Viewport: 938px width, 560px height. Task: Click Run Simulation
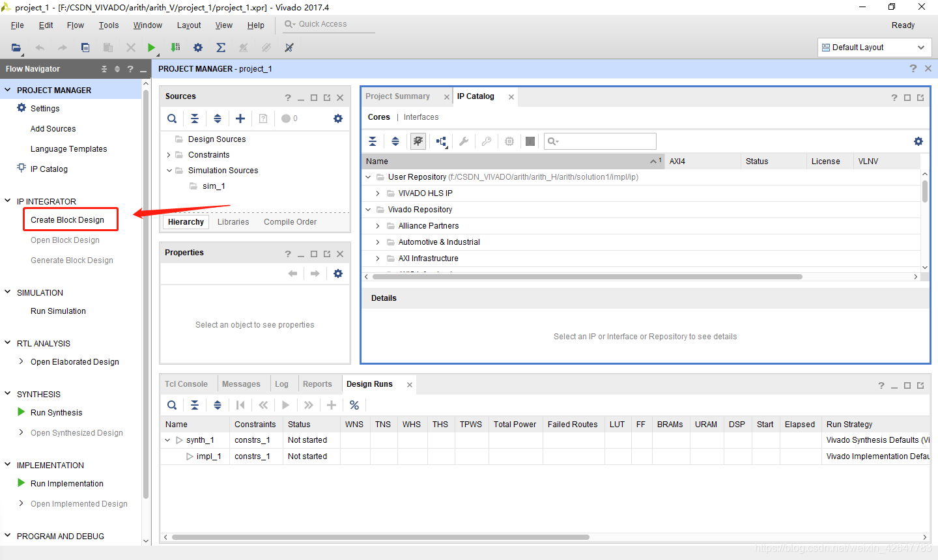coord(58,311)
